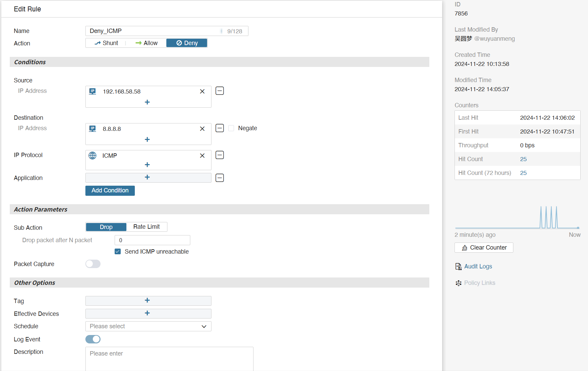Click the Drop packet after N field

(x=152, y=240)
